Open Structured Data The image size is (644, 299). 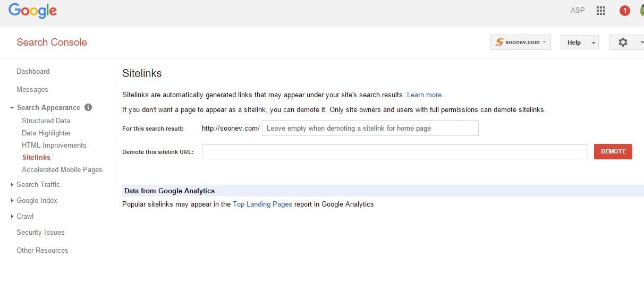46,121
